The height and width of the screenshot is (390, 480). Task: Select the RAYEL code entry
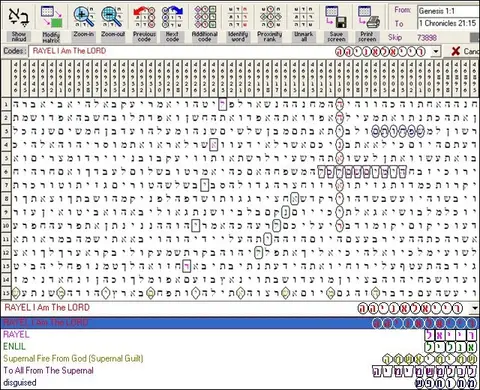point(240,334)
